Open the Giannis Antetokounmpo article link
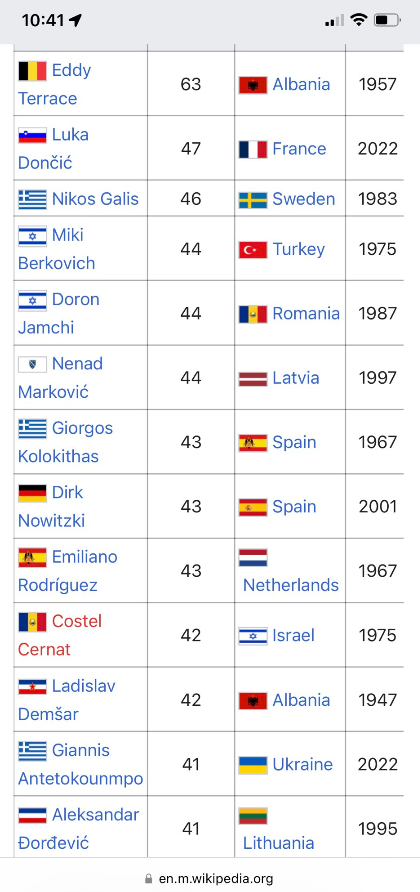Viewport: 420px width, 892px height. tap(80, 765)
